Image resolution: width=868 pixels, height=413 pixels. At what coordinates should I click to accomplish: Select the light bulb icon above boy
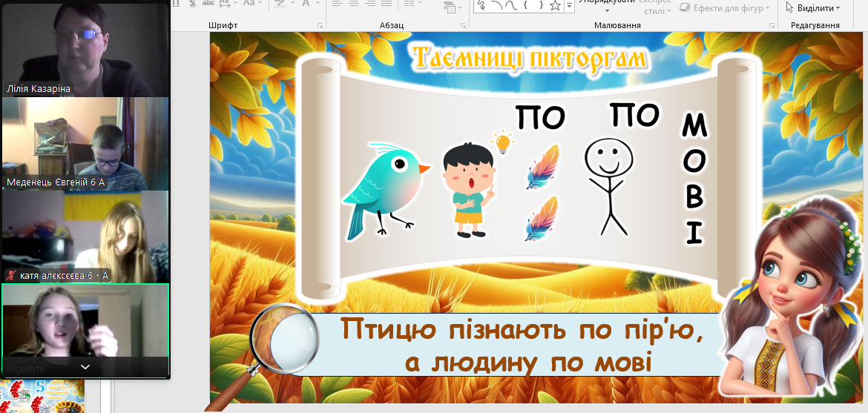[503, 142]
